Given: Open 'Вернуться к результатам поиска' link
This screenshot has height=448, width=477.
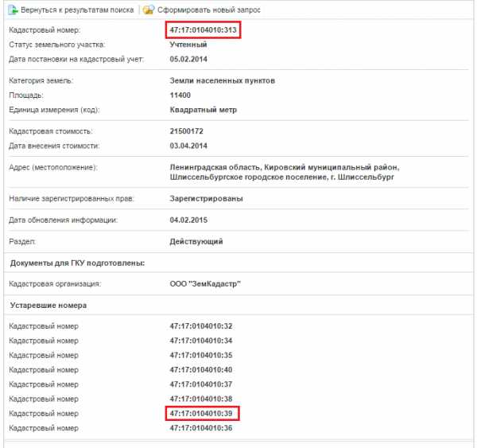Looking at the screenshot, I should [77, 10].
